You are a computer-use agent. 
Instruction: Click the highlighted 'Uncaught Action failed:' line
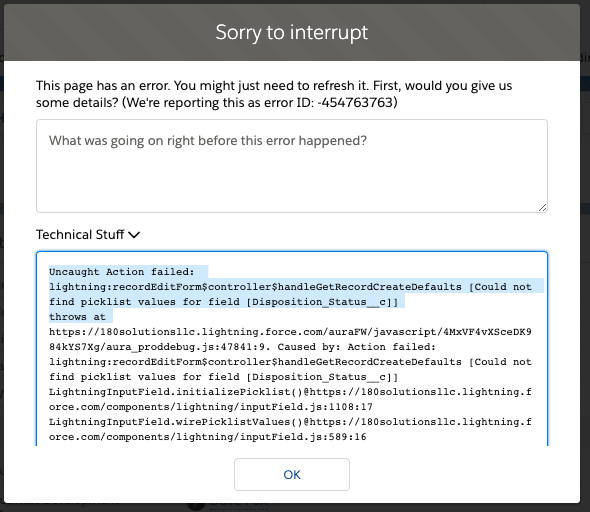[x=122, y=272]
